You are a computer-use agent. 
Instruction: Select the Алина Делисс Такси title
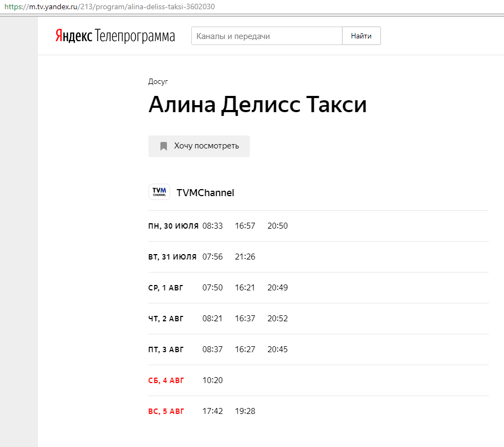[x=257, y=105]
